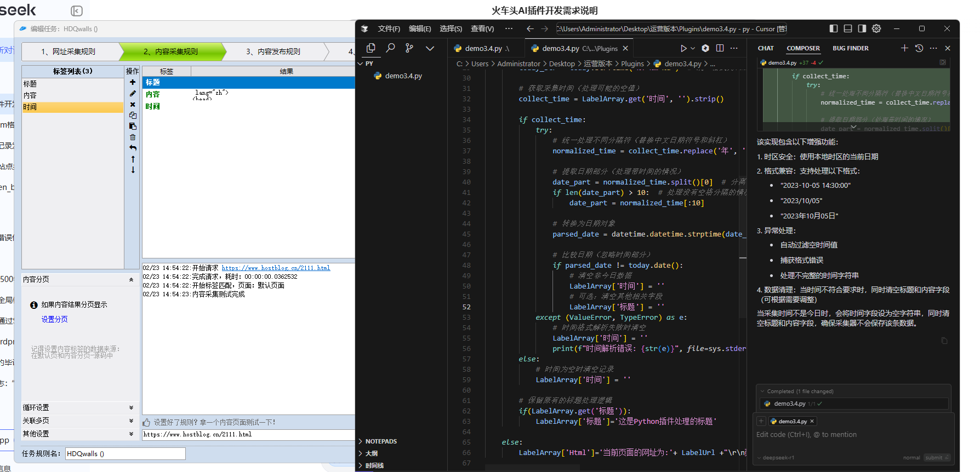Toggle primary sidebar visibility in Cursor
980x472 pixels.
[x=834, y=28]
